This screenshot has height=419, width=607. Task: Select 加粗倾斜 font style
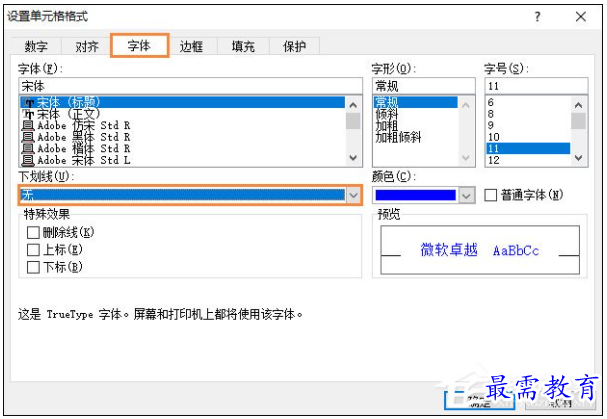pos(416,137)
